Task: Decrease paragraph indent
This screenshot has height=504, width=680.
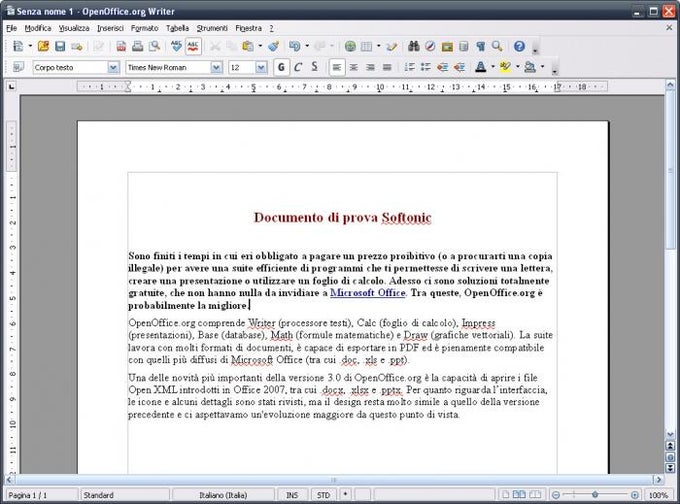Action: pyautogui.click(x=442, y=67)
